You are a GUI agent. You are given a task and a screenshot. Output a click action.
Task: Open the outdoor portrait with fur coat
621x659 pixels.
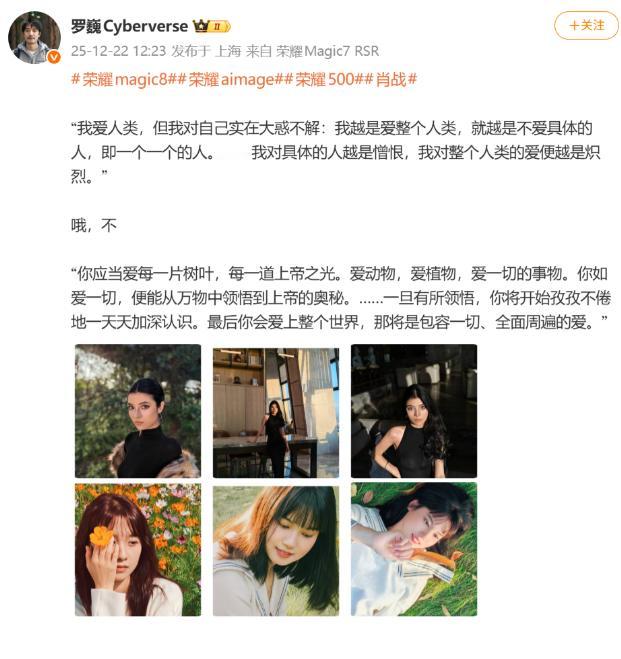pos(138,411)
